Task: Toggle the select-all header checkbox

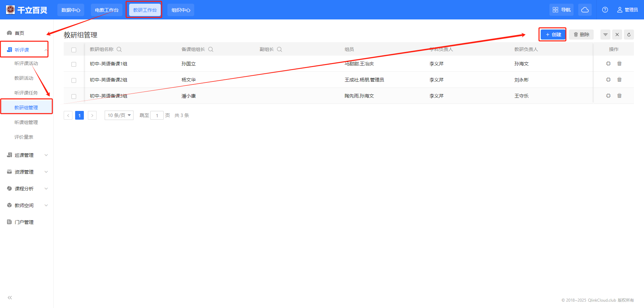Action: (74, 50)
